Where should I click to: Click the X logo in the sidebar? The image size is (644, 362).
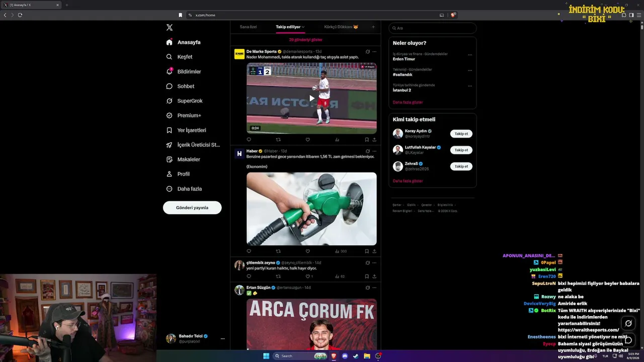point(170,28)
